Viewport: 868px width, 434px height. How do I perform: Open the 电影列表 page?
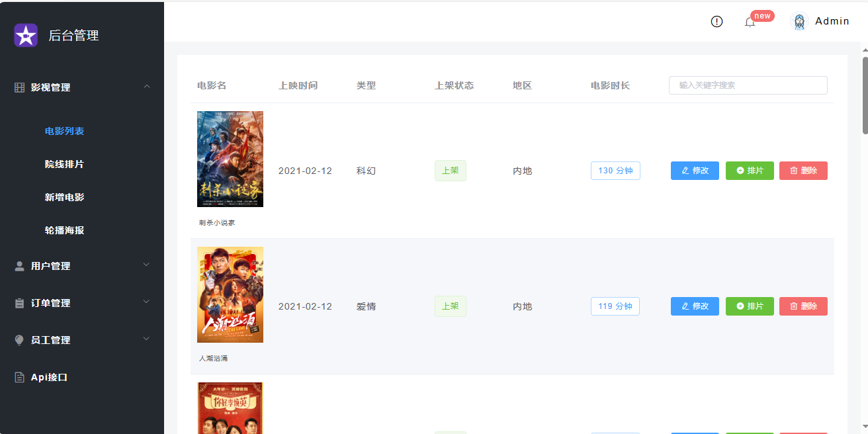[x=64, y=131]
